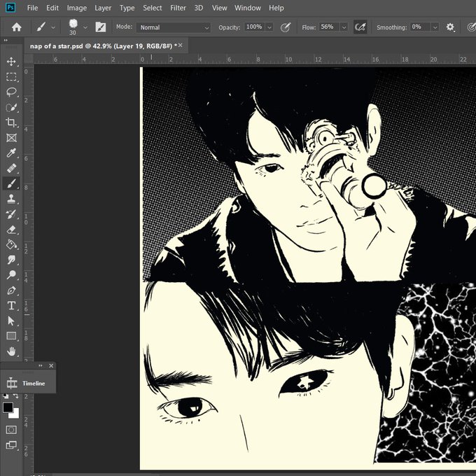The width and height of the screenshot is (476, 476).
Task: Select the Lasso tool
Action: click(x=11, y=92)
